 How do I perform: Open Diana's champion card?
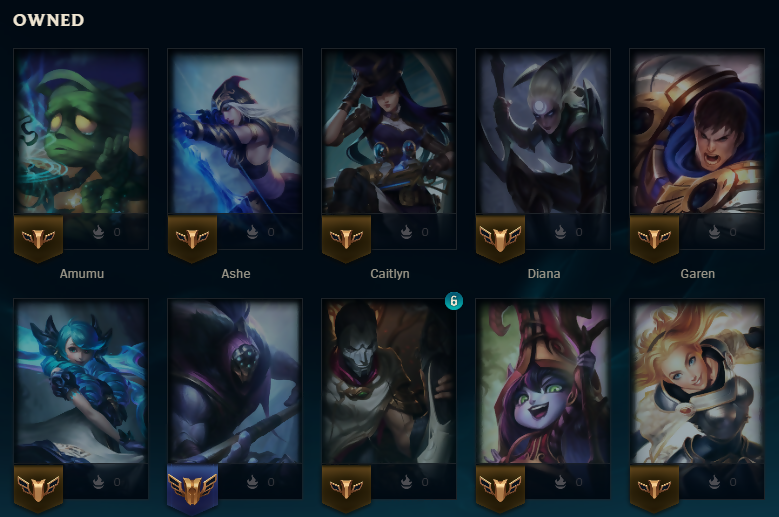click(543, 132)
